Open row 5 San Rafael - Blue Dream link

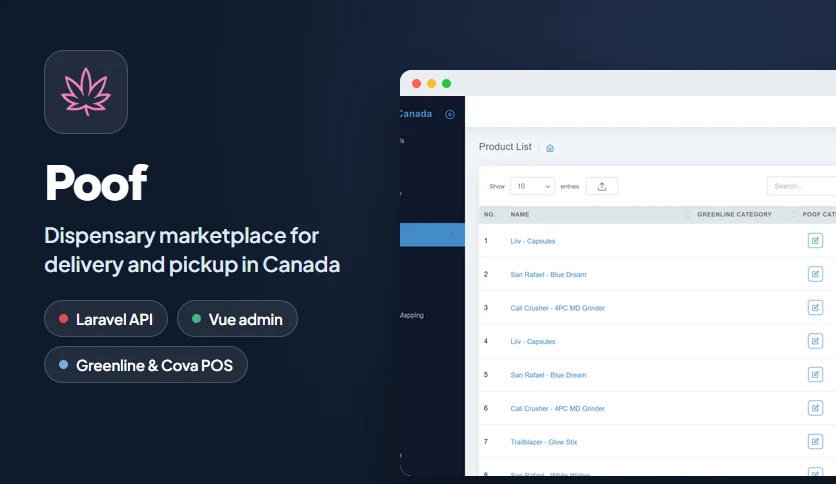click(x=548, y=375)
